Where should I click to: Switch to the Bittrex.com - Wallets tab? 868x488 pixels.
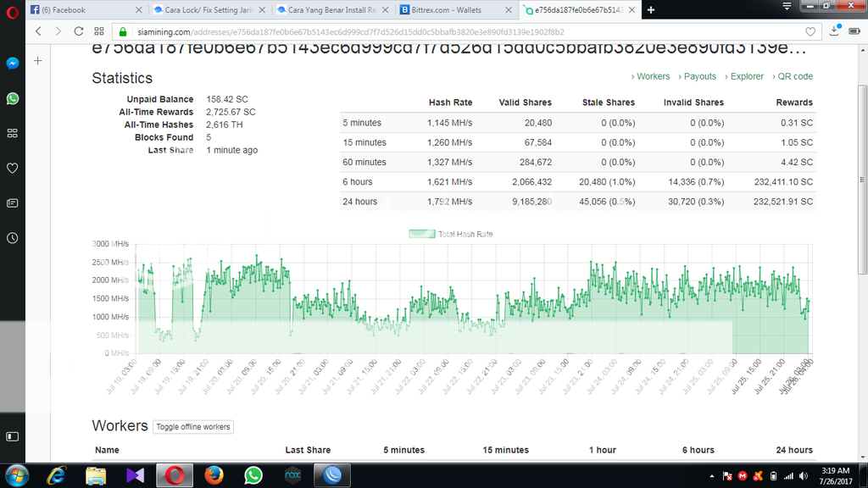pos(453,10)
